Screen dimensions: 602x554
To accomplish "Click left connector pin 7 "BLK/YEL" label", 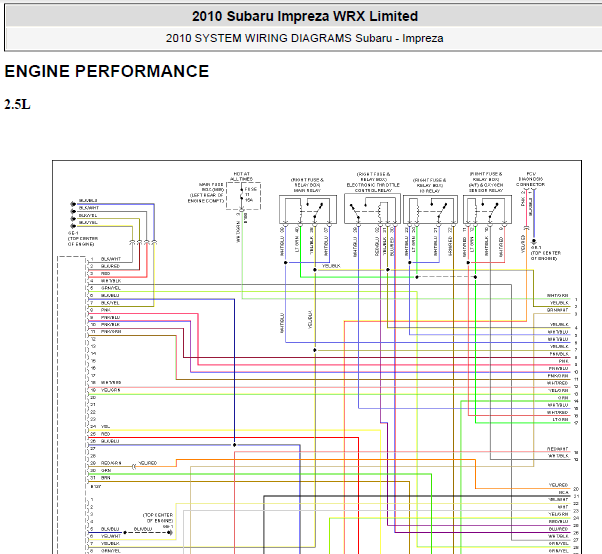I will click(x=110, y=303).
